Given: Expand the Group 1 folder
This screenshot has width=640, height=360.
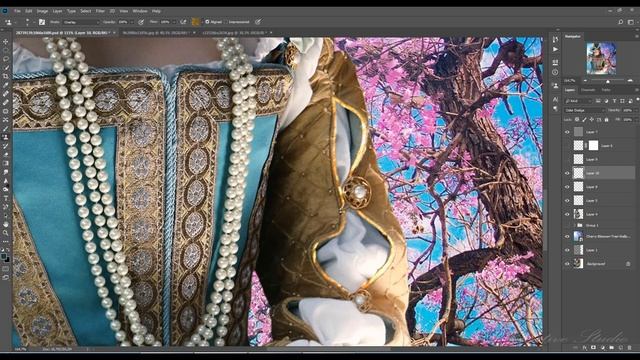Looking at the screenshot, I should point(574,225).
